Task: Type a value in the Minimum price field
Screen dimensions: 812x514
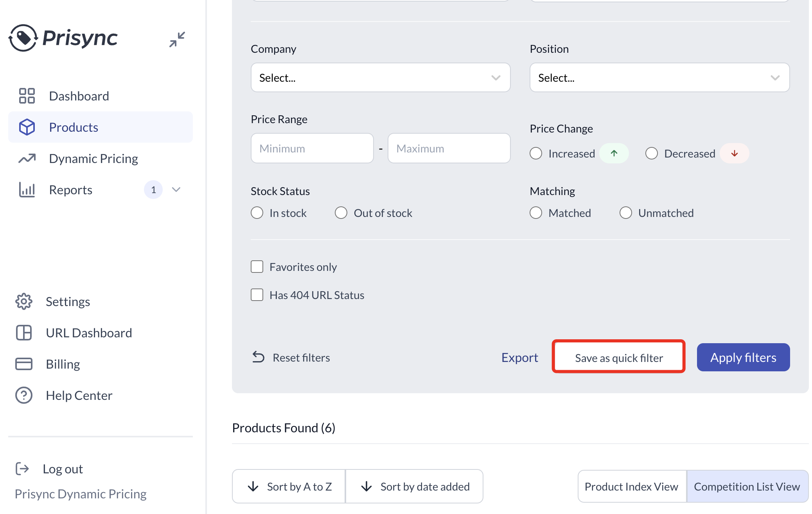Action: [312, 148]
